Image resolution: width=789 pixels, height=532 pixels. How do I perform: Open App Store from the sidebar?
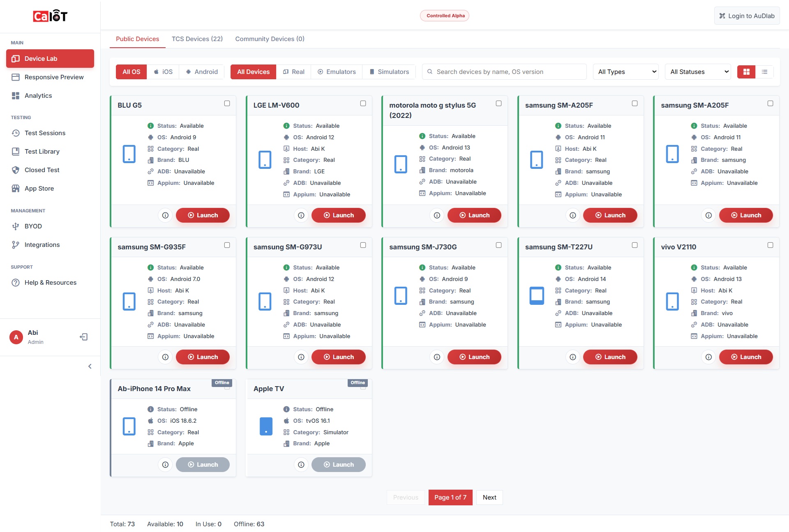pos(50,189)
